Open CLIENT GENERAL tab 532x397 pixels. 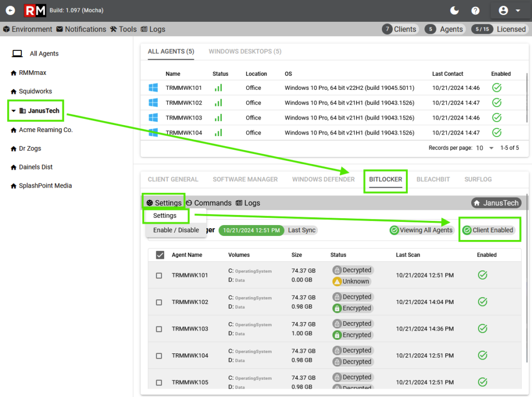(x=173, y=179)
